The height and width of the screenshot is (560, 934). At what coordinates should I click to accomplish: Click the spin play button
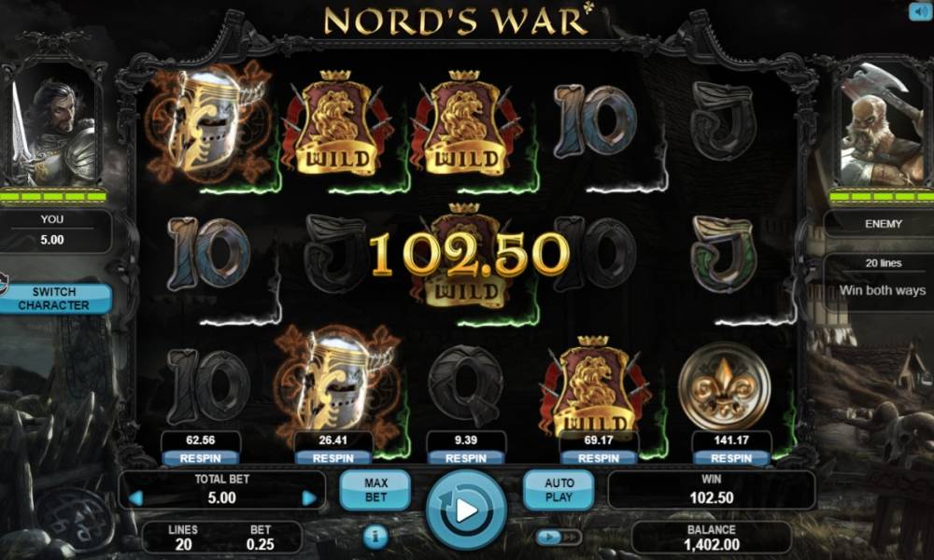tap(466, 509)
